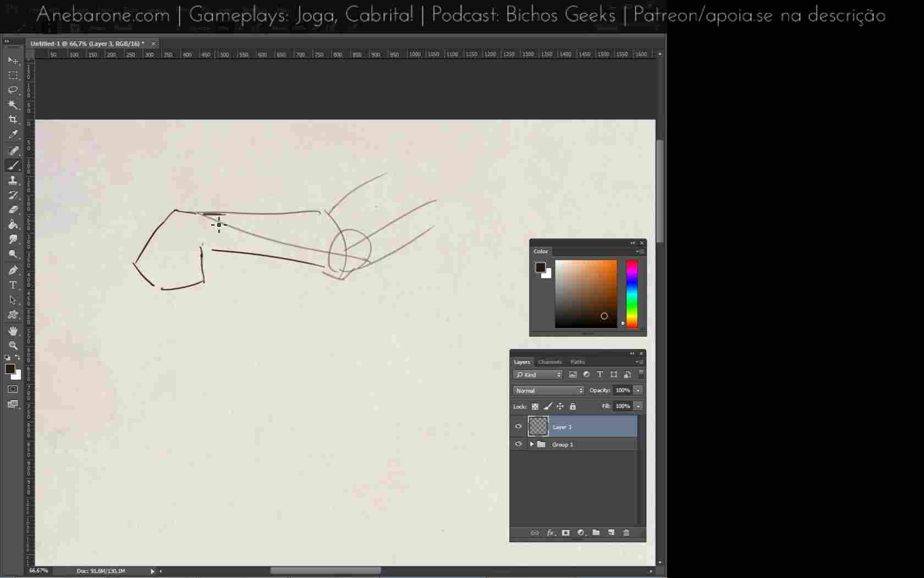Select the Lasso tool
Image resolution: width=924 pixels, height=578 pixels.
[13, 90]
